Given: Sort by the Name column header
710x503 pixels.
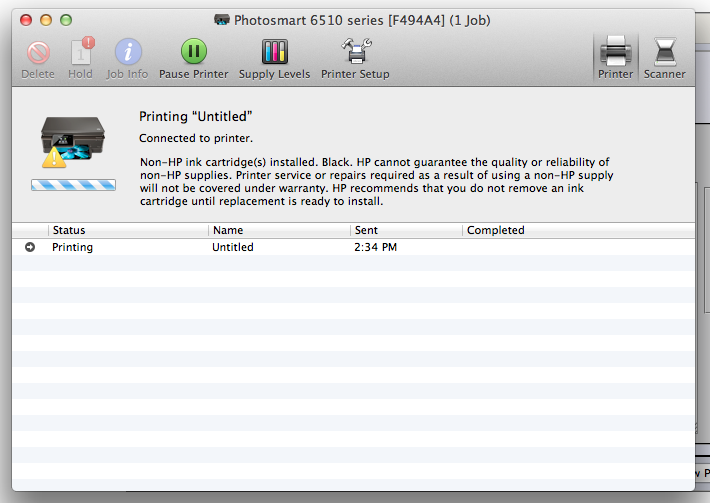Looking at the screenshot, I should 279,230.
